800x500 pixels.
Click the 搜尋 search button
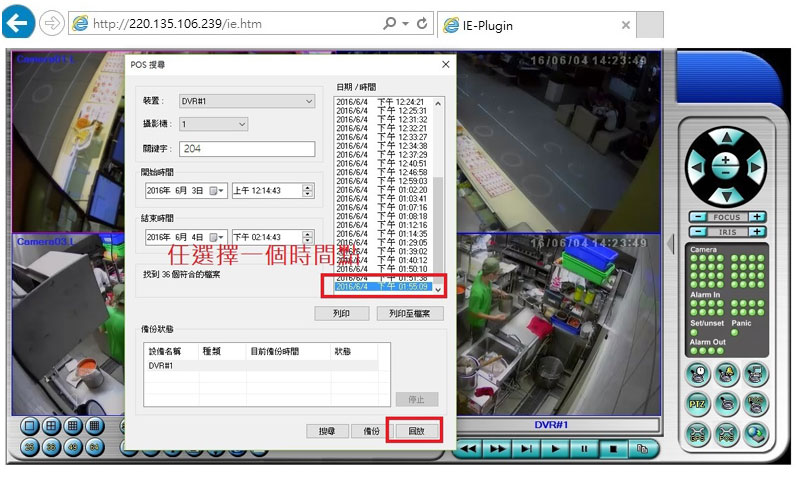pos(327,431)
